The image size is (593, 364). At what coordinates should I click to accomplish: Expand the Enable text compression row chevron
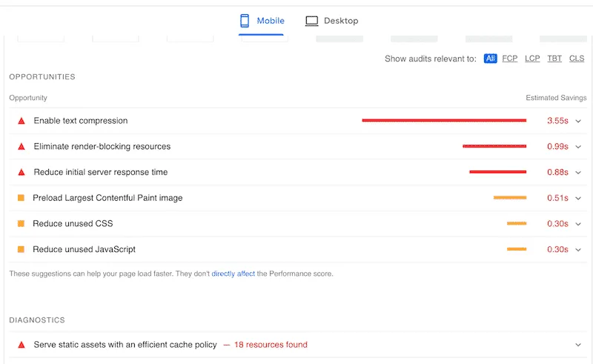coord(578,121)
